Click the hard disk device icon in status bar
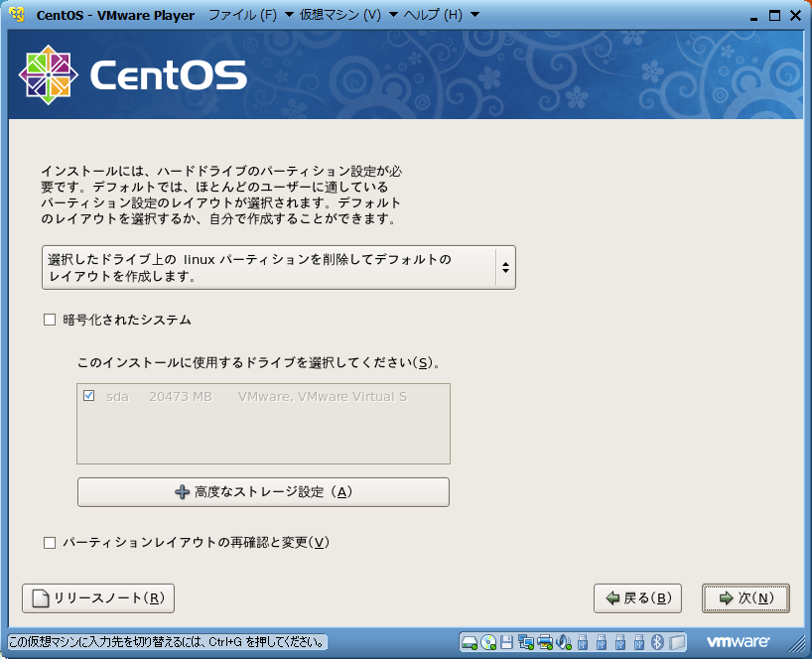 coord(470,642)
